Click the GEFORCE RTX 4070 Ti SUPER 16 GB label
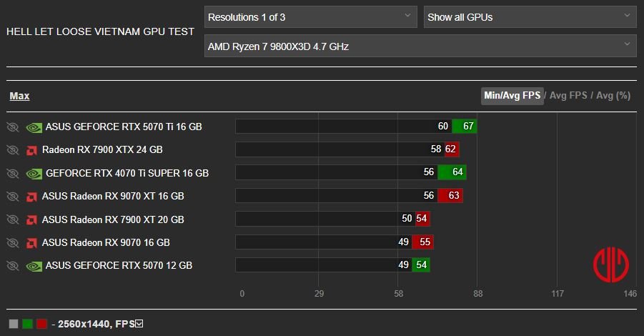 click(x=127, y=173)
